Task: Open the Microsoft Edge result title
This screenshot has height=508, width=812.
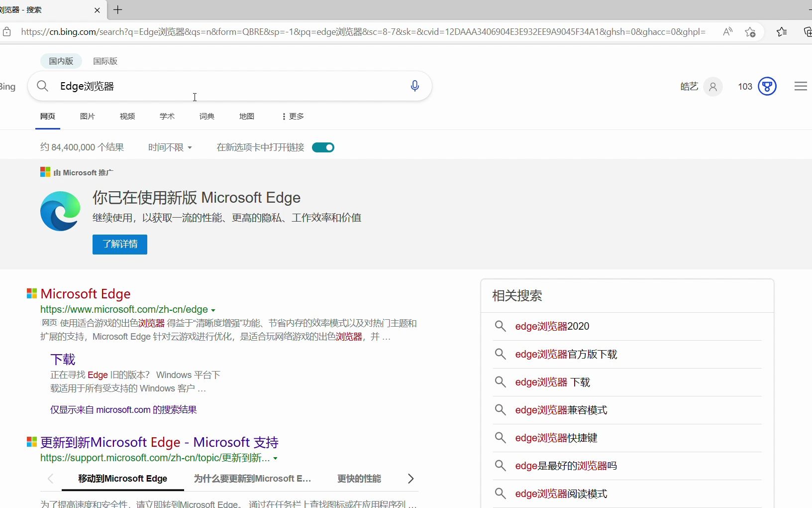Action: 86,294
